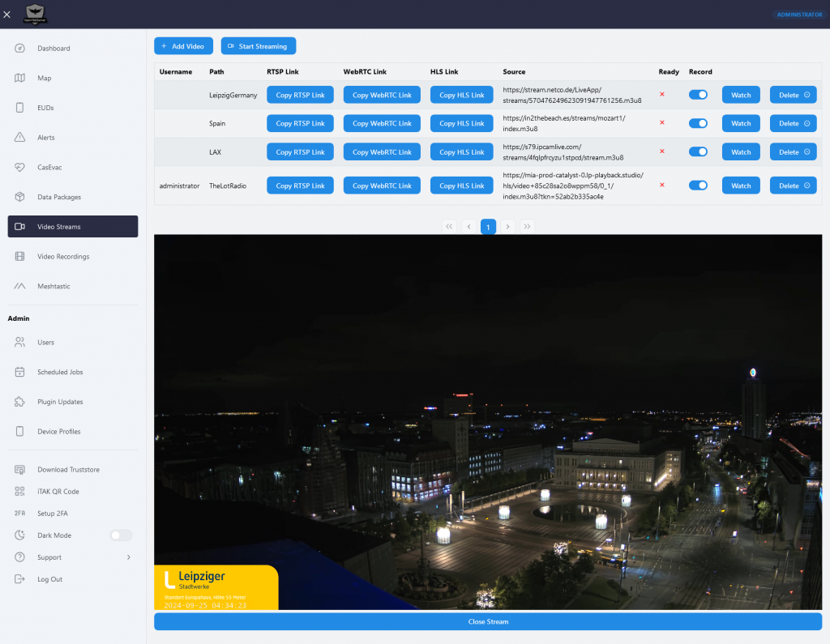Copy RTSP Link for TheLotRadio

coord(300,186)
